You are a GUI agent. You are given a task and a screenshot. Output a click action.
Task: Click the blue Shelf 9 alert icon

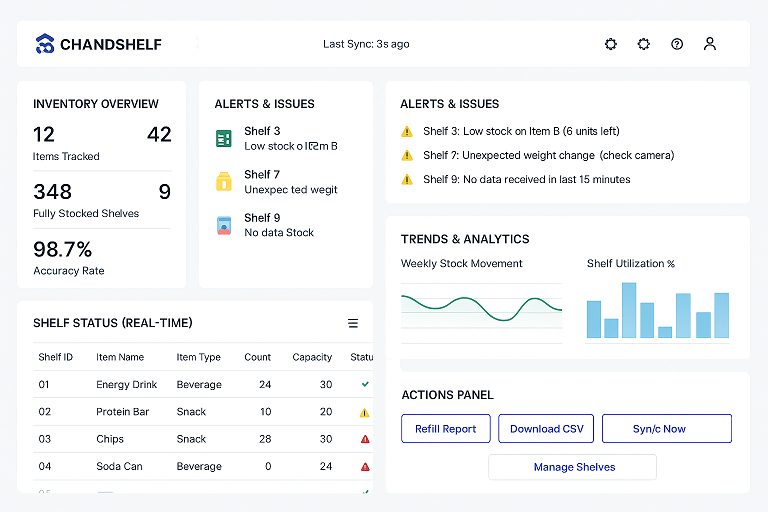point(224,225)
